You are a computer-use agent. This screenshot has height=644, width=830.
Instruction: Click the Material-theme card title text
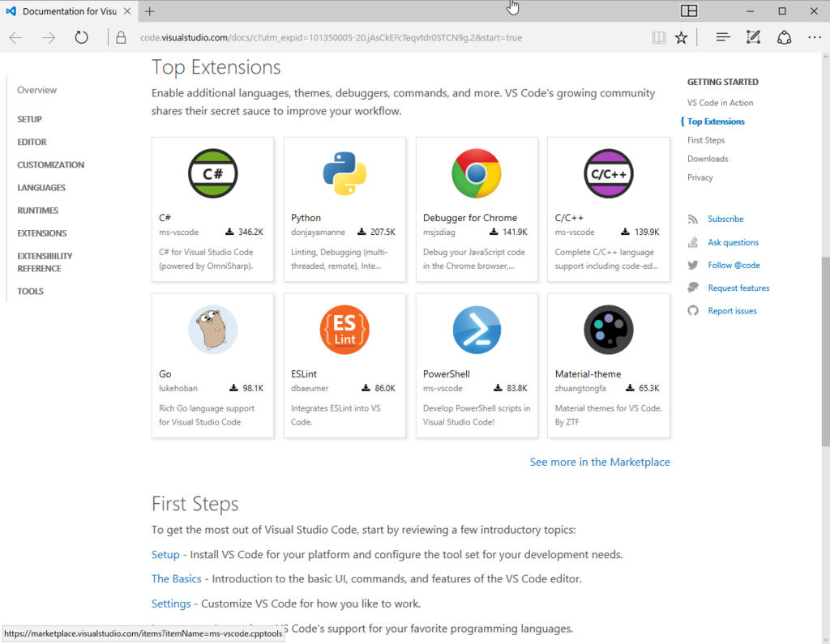(588, 373)
